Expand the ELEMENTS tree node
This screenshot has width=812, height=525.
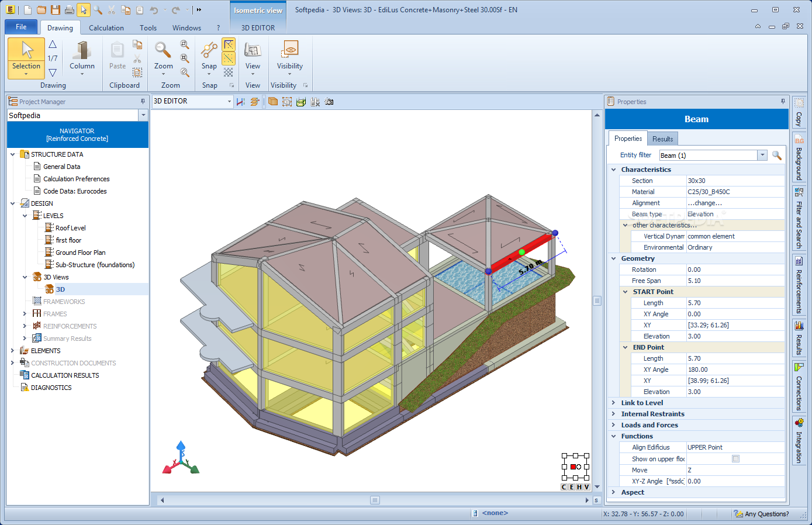(13, 351)
